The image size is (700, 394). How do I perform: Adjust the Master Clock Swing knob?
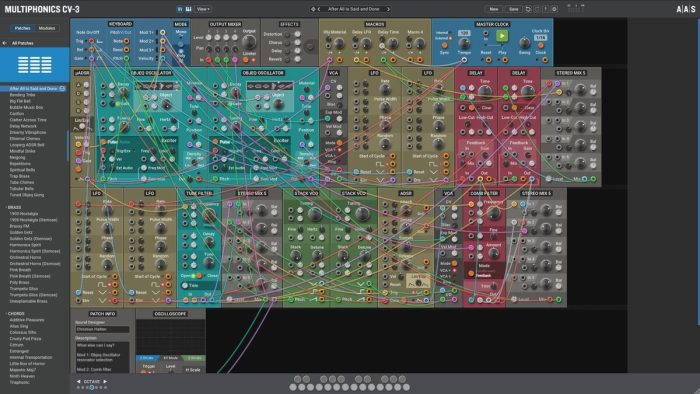coord(524,43)
